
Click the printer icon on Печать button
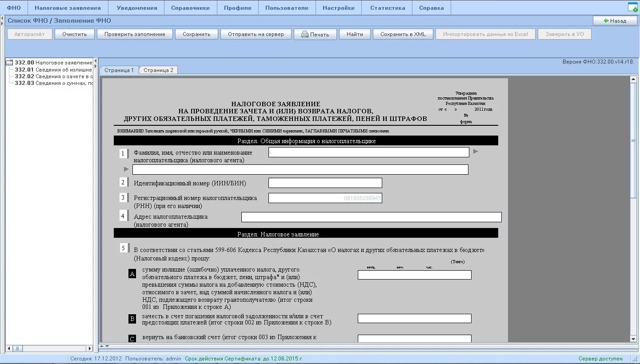click(305, 35)
